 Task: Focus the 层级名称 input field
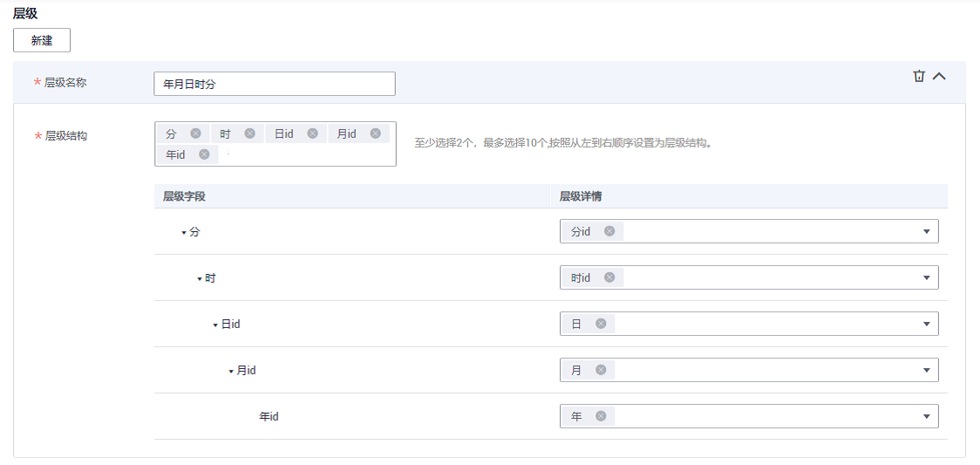275,84
